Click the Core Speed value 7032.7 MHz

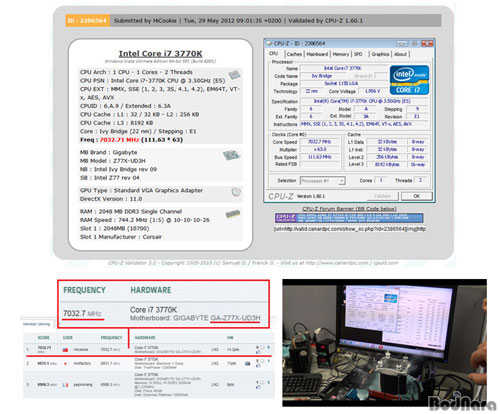pos(319,142)
